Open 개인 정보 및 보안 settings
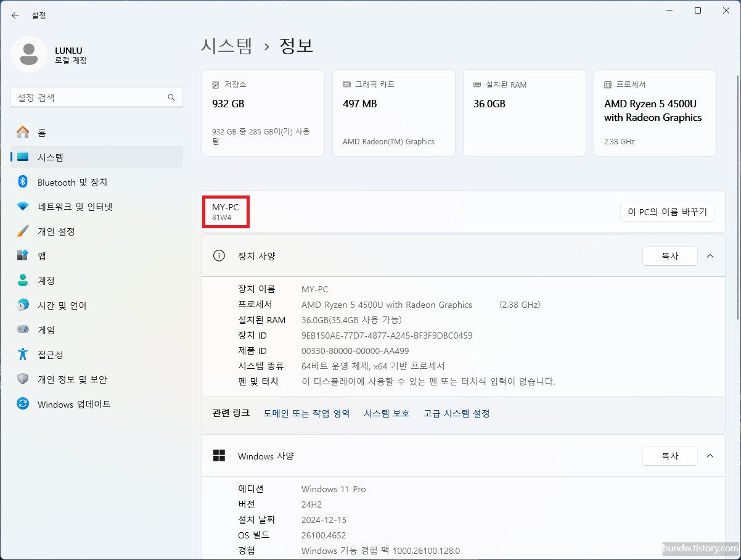The height and width of the screenshot is (560, 741). point(97,379)
